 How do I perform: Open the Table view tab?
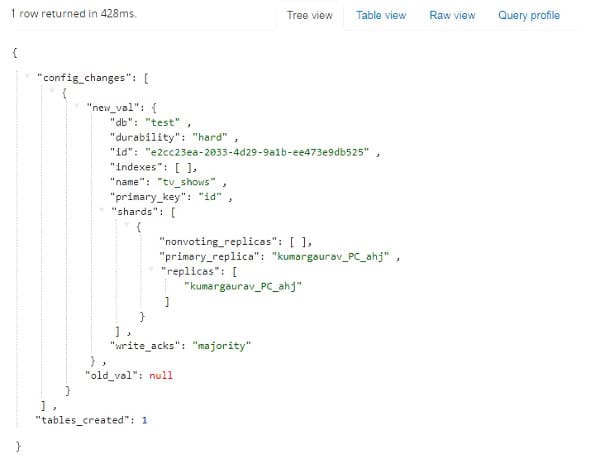coord(381,15)
